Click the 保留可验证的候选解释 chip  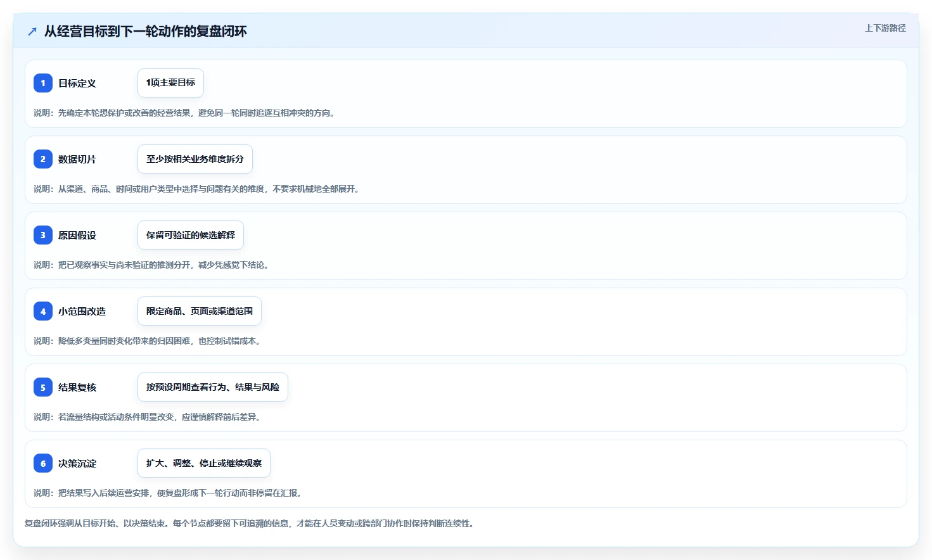click(191, 235)
